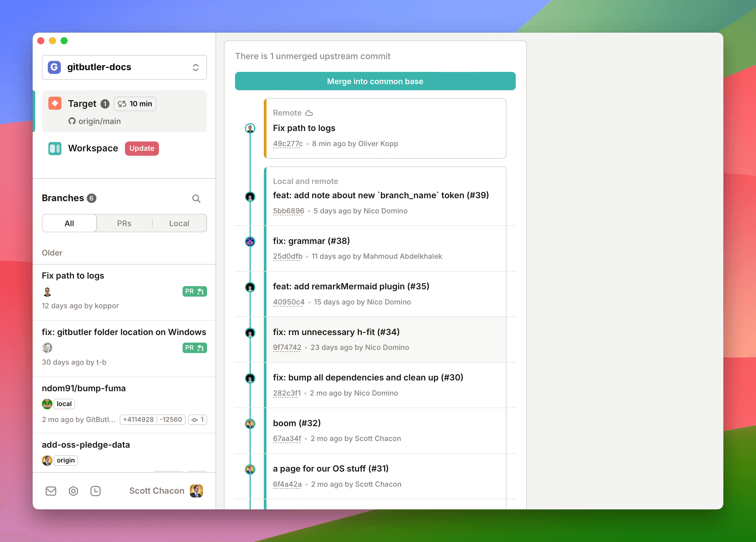Copy commit hash 5bb6896
The height and width of the screenshot is (542, 756).
pos(288,211)
